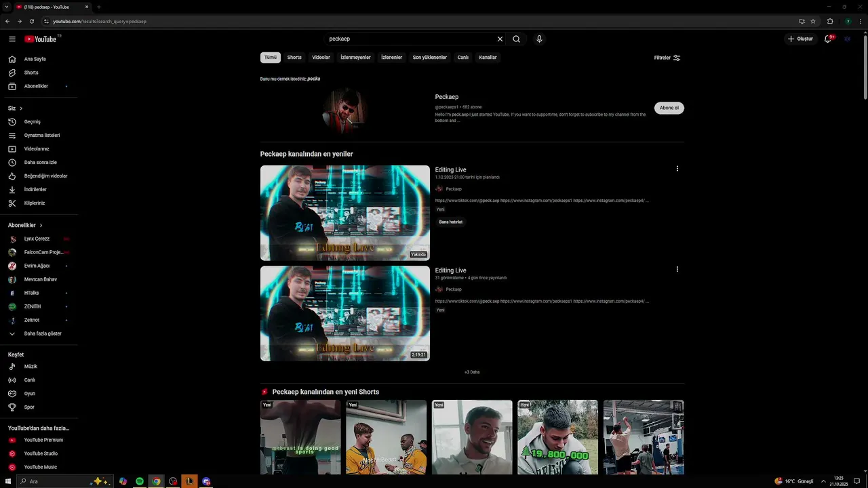Open more options for the 2:19:21 Editing Live

point(677,269)
